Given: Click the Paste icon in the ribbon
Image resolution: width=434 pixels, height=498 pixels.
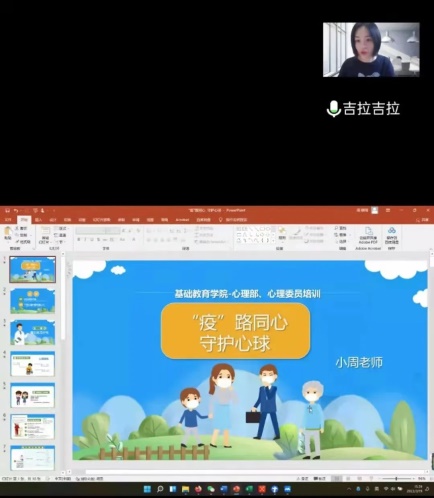Looking at the screenshot, I should pyautogui.click(x=7, y=231).
